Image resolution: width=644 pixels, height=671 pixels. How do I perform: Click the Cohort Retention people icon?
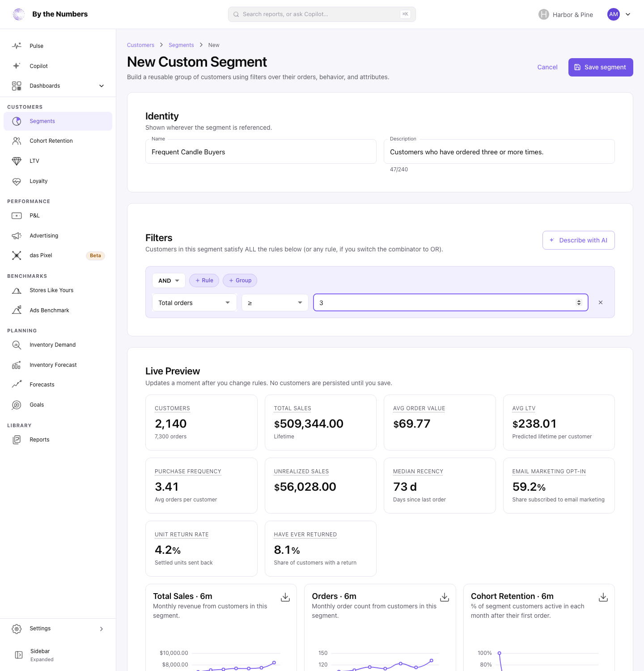tap(17, 141)
